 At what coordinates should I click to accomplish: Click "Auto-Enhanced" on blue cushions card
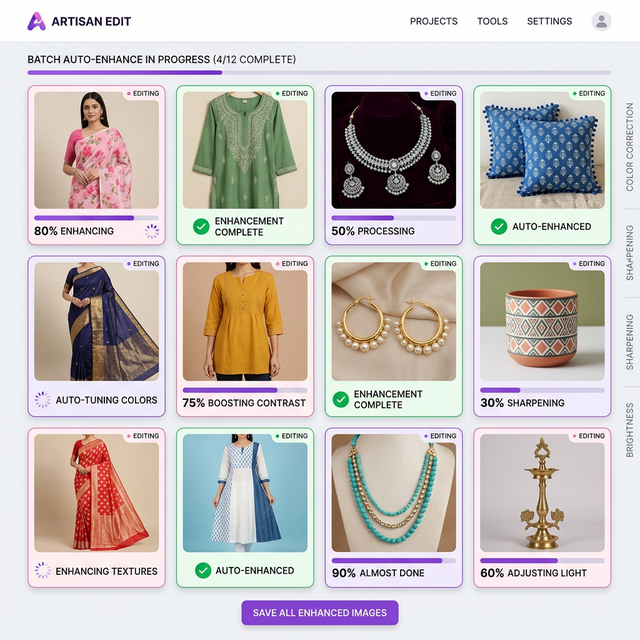552,227
